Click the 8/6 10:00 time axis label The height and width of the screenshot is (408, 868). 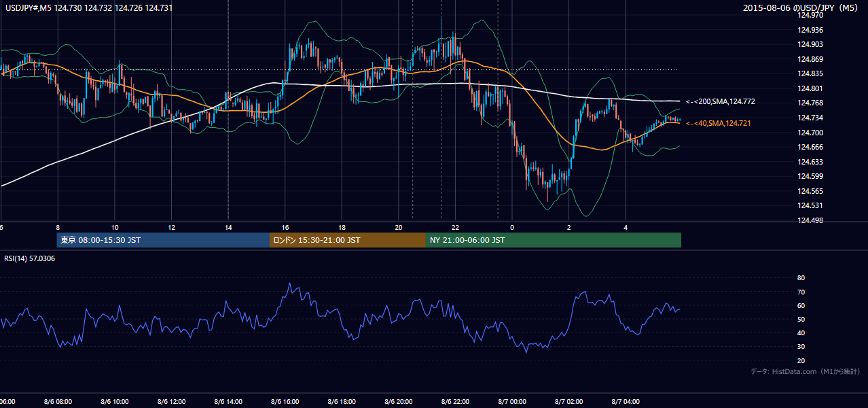point(114,402)
